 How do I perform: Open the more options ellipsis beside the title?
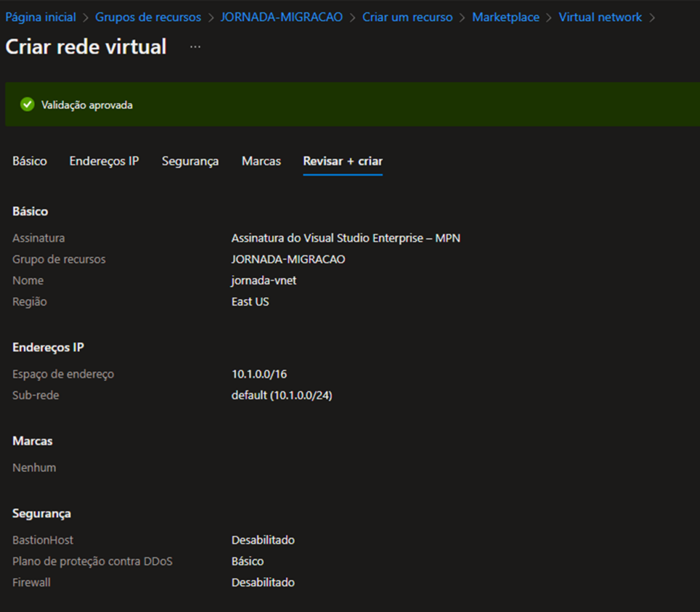[x=196, y=46]
